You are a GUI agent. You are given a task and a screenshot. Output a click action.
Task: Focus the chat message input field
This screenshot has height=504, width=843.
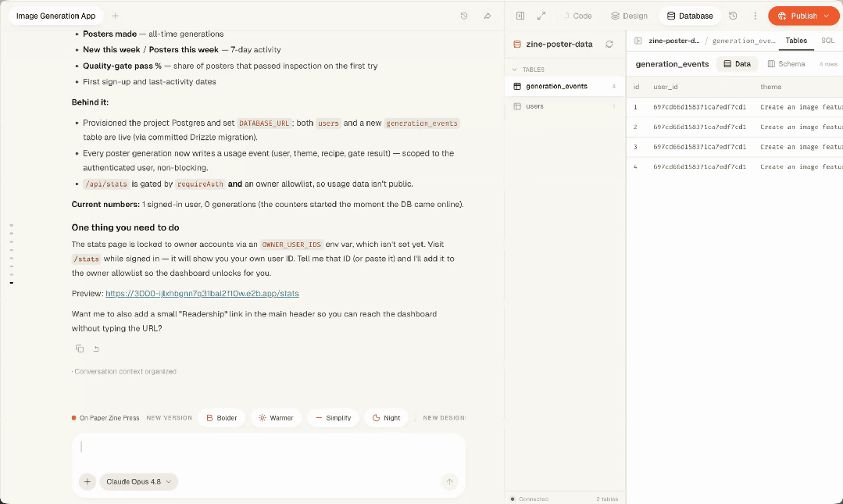268,448
